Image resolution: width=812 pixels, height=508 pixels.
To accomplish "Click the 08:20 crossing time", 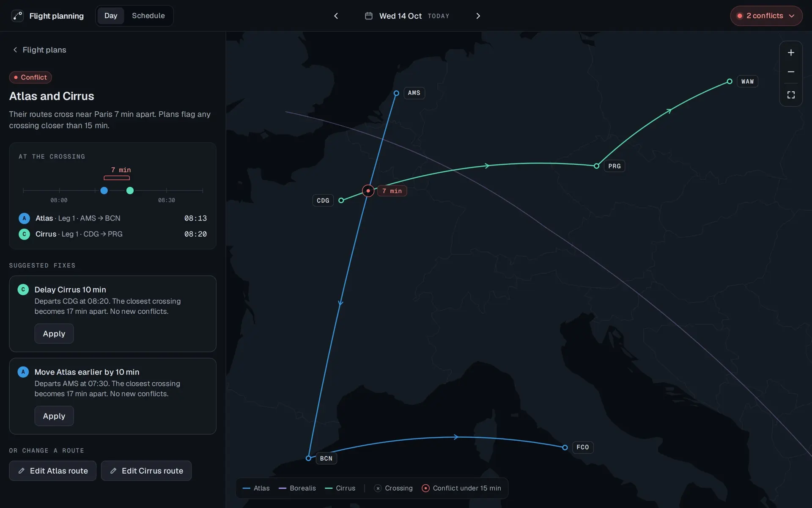I will click(x=195, y=234).
